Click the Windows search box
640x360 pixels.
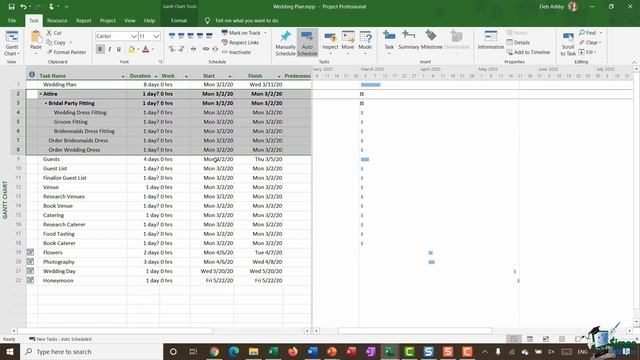pos(91,351)
